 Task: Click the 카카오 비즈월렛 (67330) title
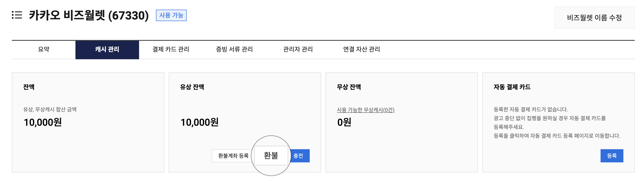[x=89, y=16]
